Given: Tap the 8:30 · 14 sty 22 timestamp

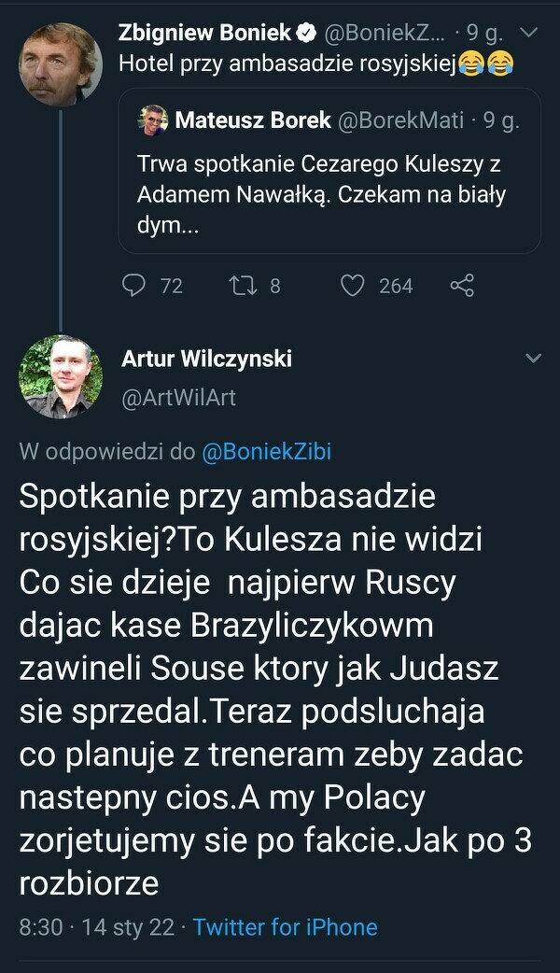Looking at the screenshot, I should tap(97, 927).
